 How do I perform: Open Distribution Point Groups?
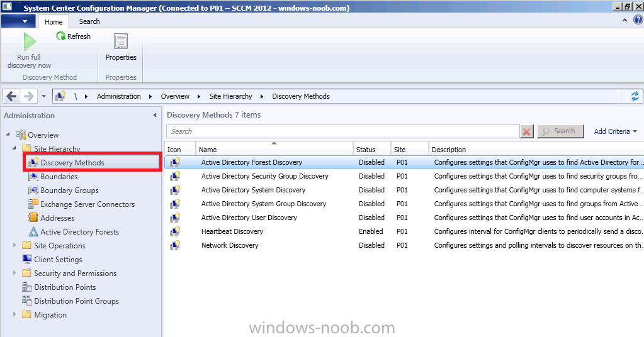(76, 301)
